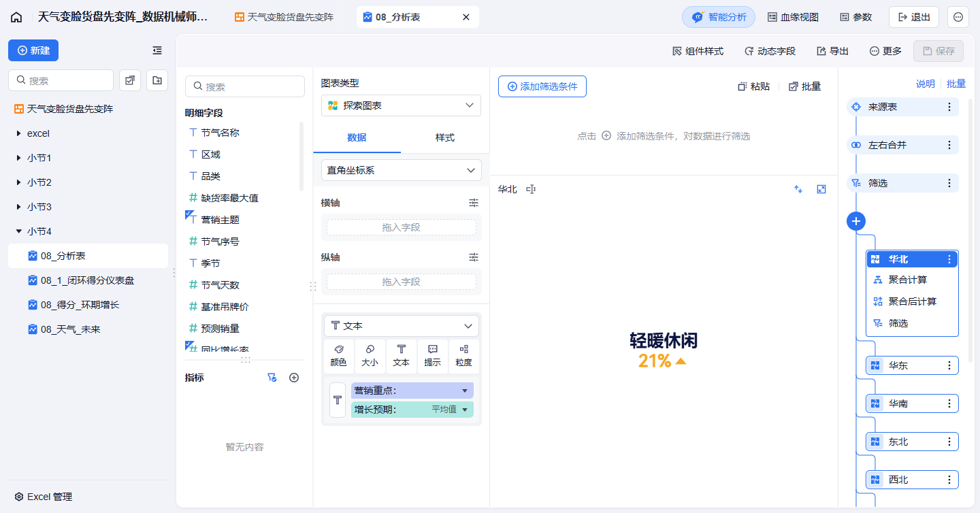The image size is (980, 513).
Task: Click the 大小 mark property
Action: click(x=370, y=357)
